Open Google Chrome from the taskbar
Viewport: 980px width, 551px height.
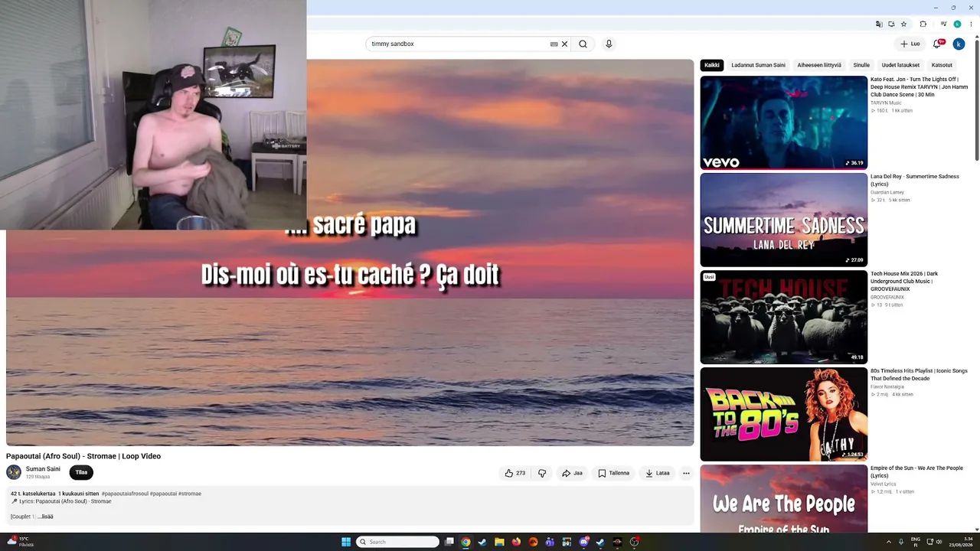click(x=465, y=542)
